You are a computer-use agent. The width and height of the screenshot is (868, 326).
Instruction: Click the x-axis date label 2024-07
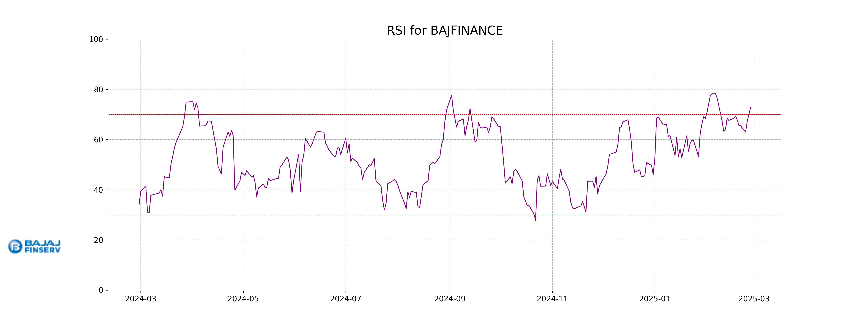345,299
